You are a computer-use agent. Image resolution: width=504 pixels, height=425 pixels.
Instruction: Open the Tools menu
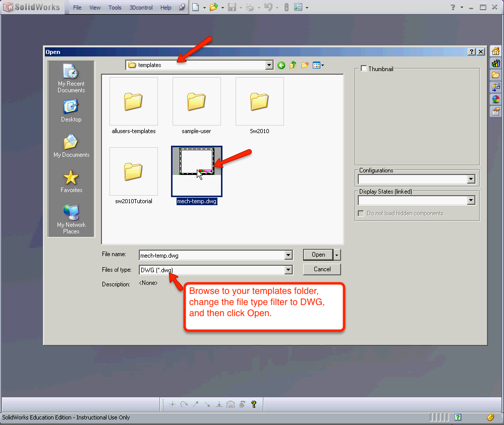(115, 8)
